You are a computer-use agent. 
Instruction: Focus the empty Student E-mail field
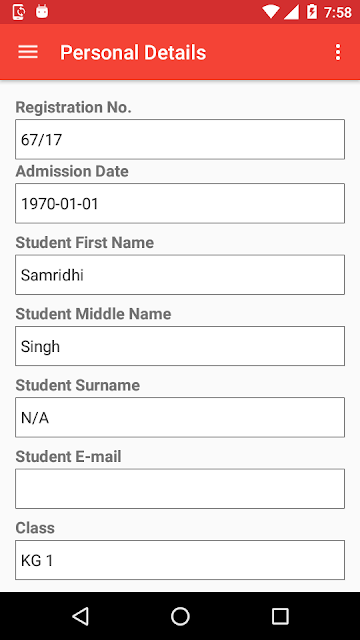(x=180, y=489)
